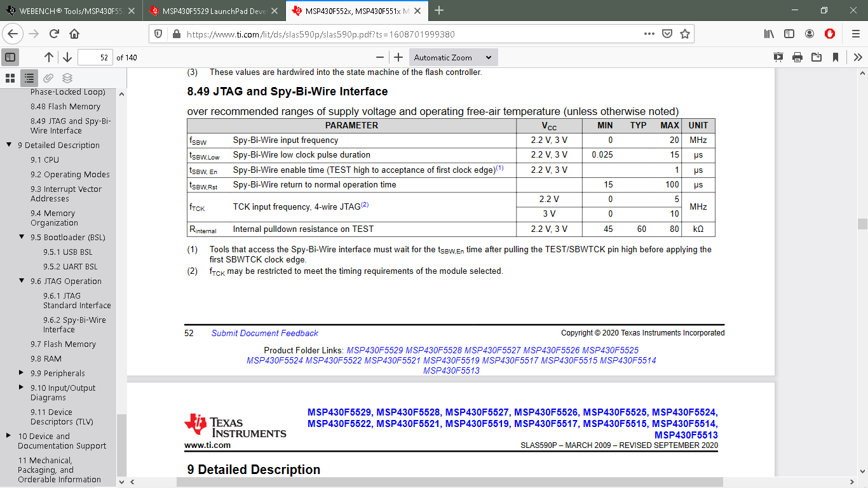This screenshot has height=488, width=868.
Task: Open PDF viewer tools chevron menu
Action: [x=858, y=57]
